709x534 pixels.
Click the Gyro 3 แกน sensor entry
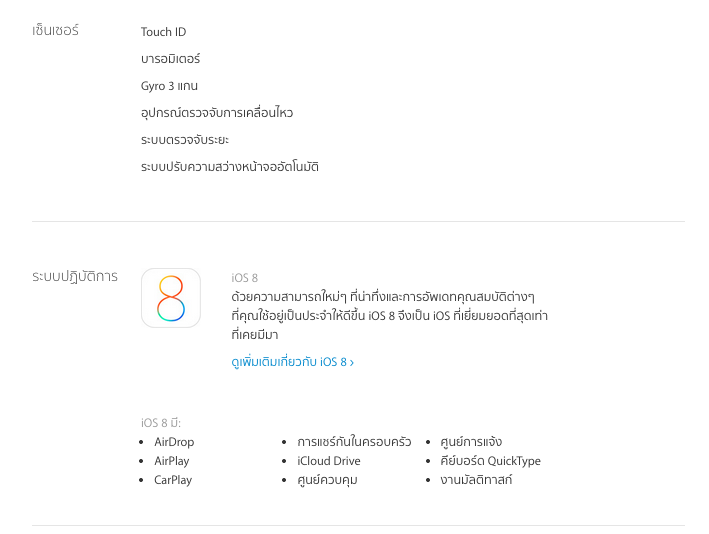[169, 86]
